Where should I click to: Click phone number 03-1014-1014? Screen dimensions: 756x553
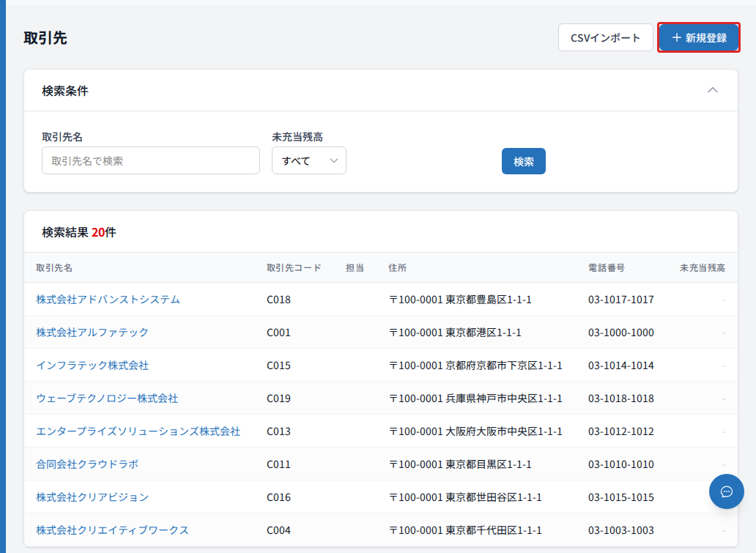point(621,365)
